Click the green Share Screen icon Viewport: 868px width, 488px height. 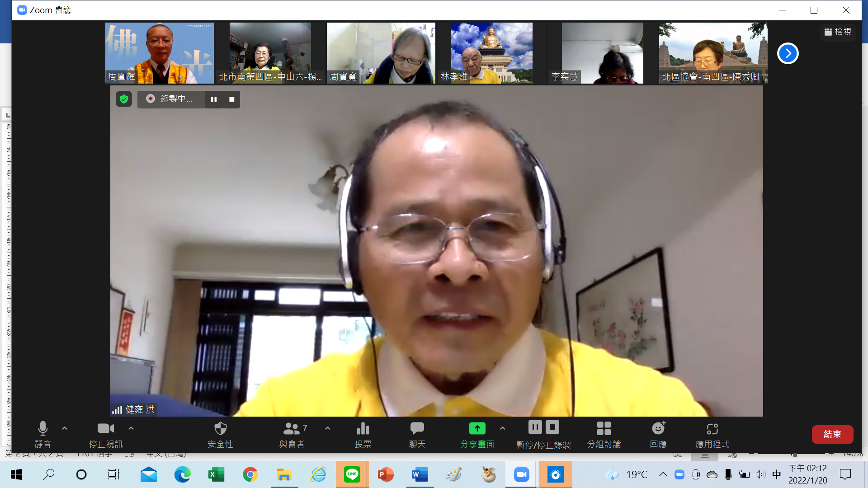pos(477,428)
